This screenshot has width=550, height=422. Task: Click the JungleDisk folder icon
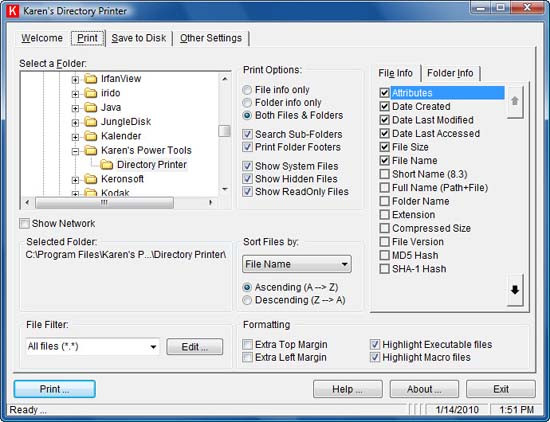[91, 122]
